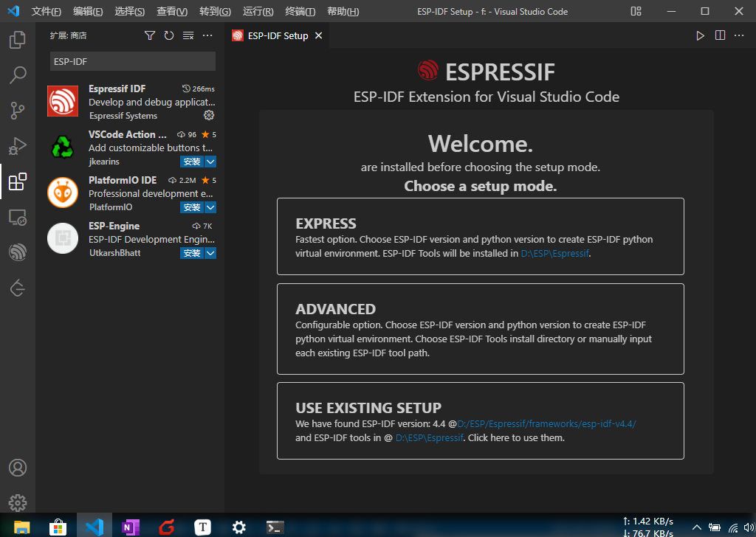Clear extension search results icon

point(188,35)
